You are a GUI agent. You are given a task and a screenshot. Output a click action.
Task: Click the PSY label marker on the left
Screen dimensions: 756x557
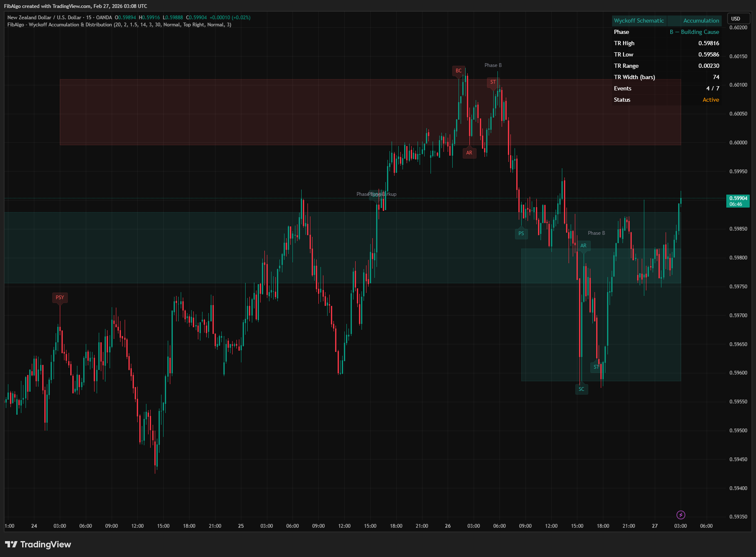click(x=60, y=298)
